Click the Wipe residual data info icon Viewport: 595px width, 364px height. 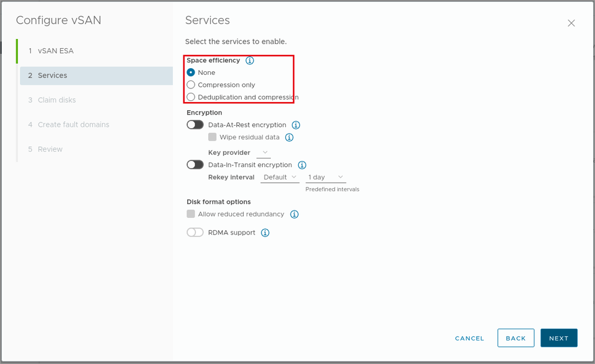(x=289, y=137)
